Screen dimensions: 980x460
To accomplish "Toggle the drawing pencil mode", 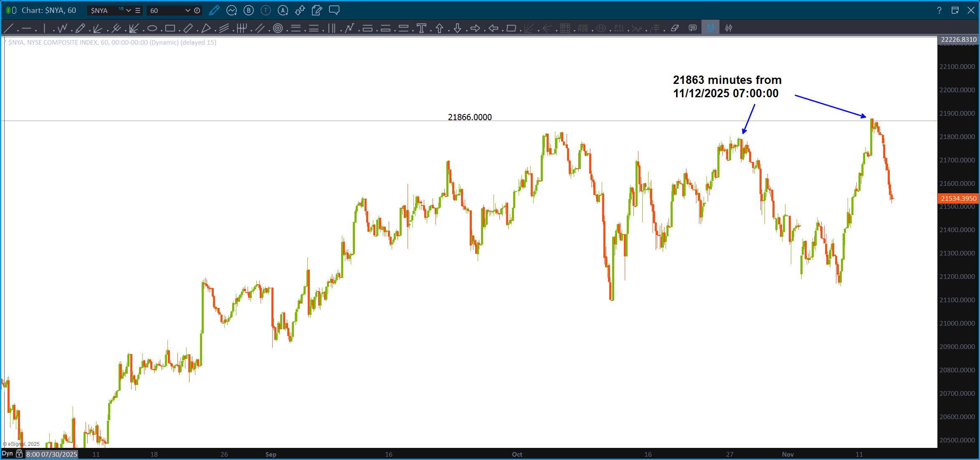I will [x=214, y=10].
